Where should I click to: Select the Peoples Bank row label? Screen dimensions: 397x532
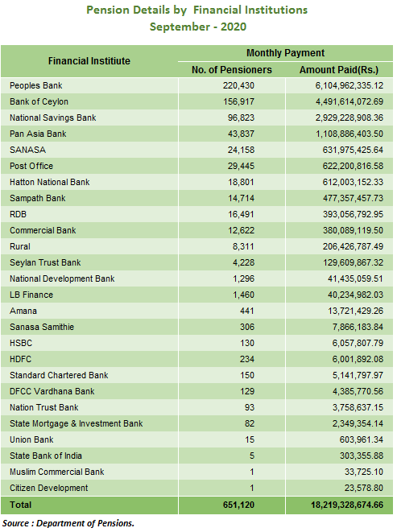[36, 85]
